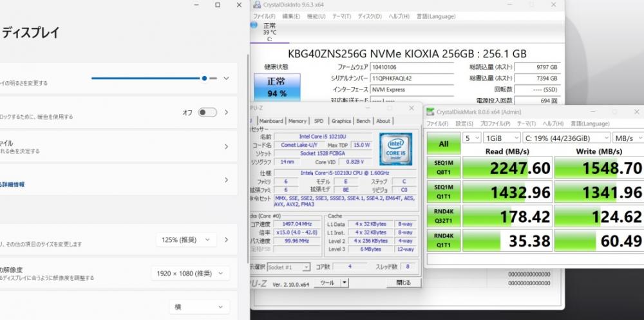Click the ツール button in CPU-Z
Image resolution: width=644 pixels, height=320 pixels.
tap(327, 283)
